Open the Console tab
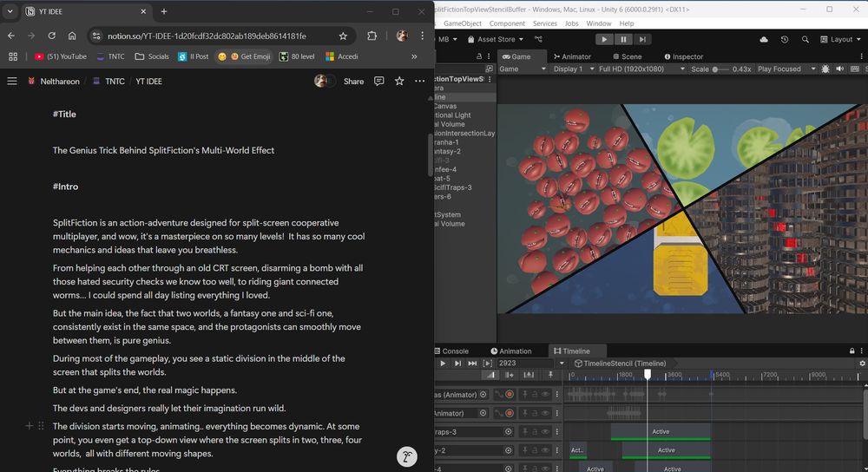868x472 pixels. point(452,351)
